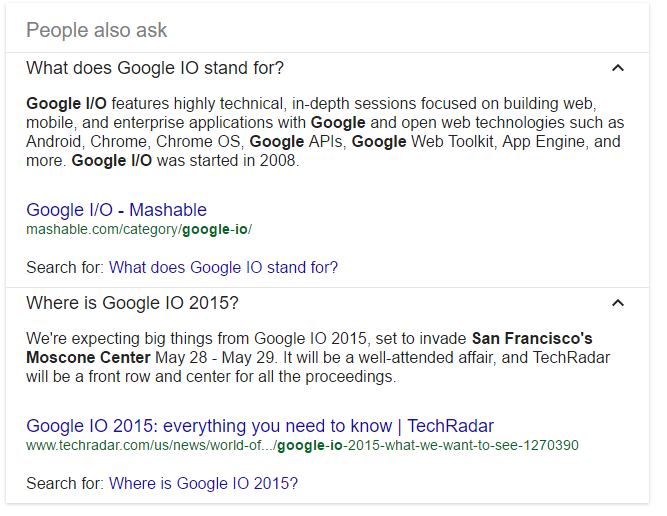
Task: Collapse the "What does Google IO stand for?" chevron
Action: click(x=618, y=68)
